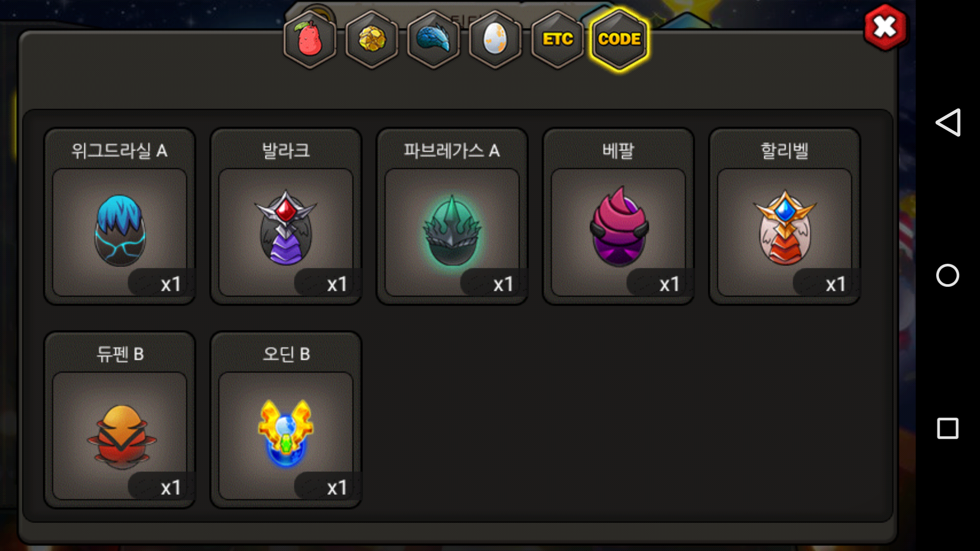
Task: Tap the Android back triangle button
Action: 948,122
